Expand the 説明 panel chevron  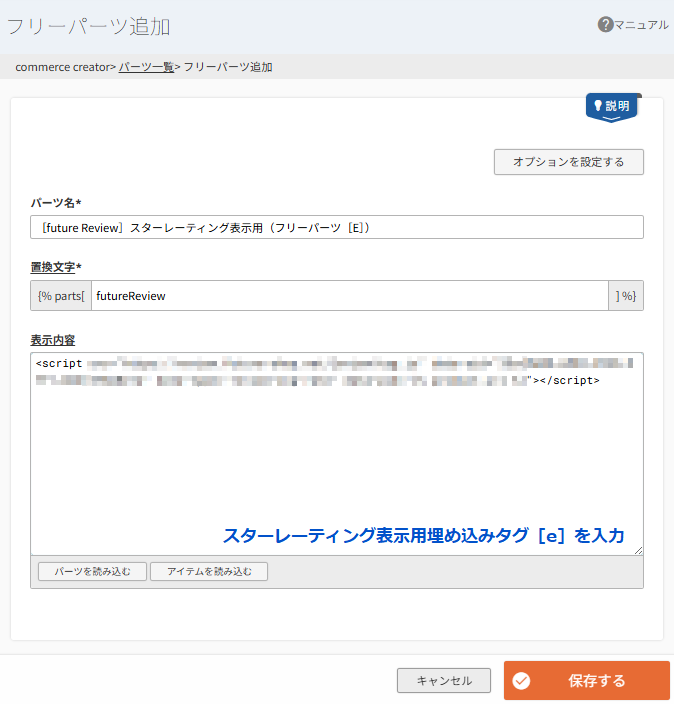[x=612, y=119]
